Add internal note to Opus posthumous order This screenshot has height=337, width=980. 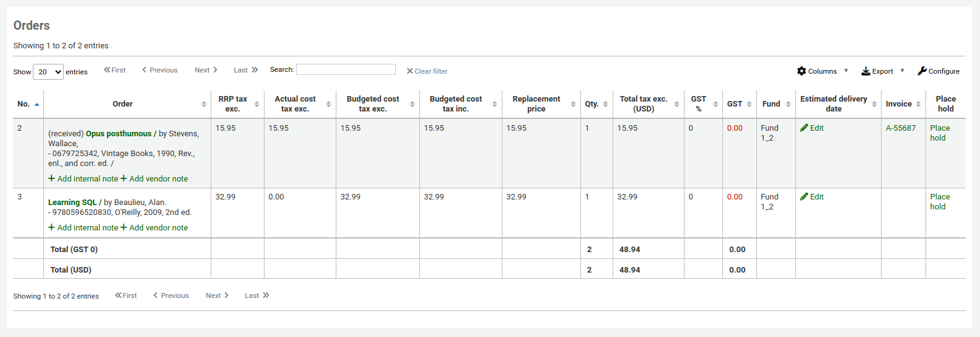click(83, 179)
